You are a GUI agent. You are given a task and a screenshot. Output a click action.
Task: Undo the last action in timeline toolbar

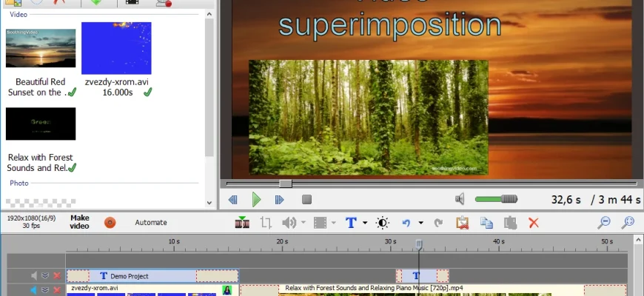(x=406, y=223)
